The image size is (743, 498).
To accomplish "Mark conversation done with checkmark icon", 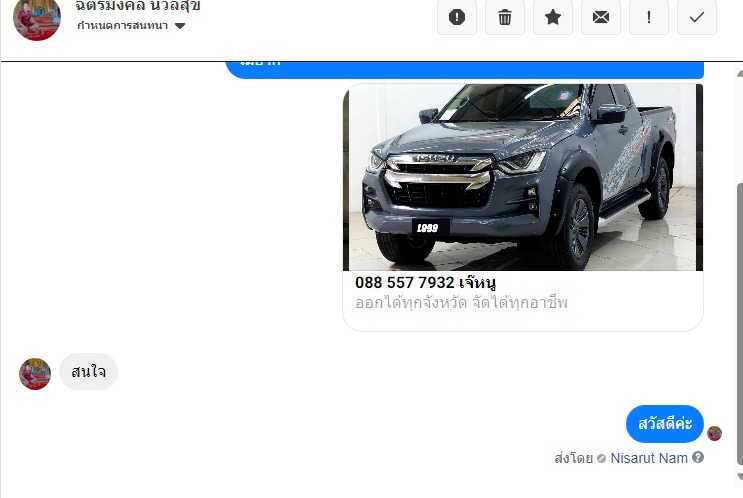I will coord(697,18).
